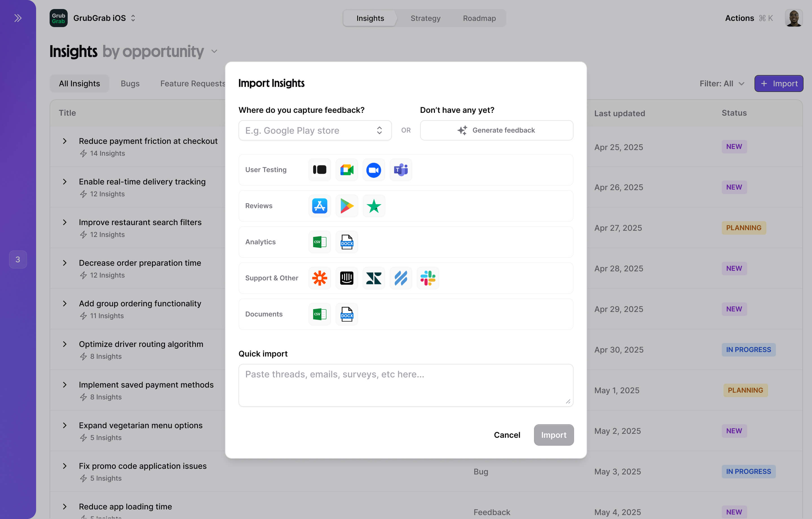Viewport: 812px width, 519px height.
Task: Click the Title column header
Action: [67, 113]
